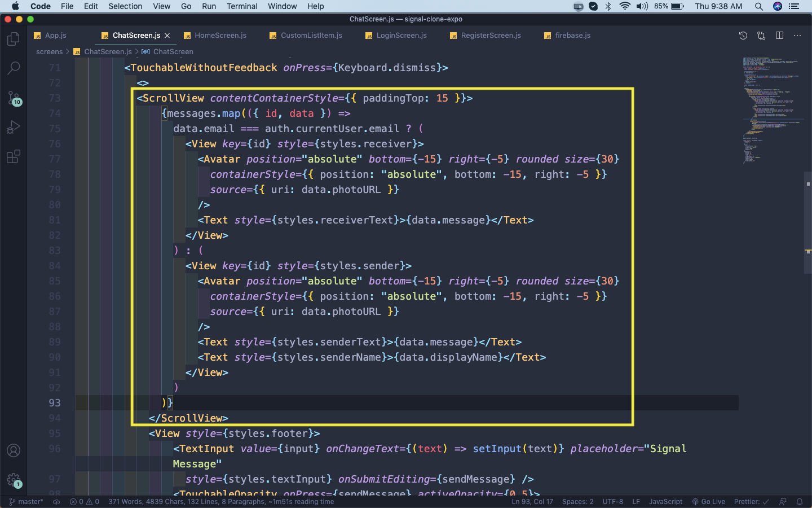Click the checkmark status icon in menu bar

click(593, 6)
